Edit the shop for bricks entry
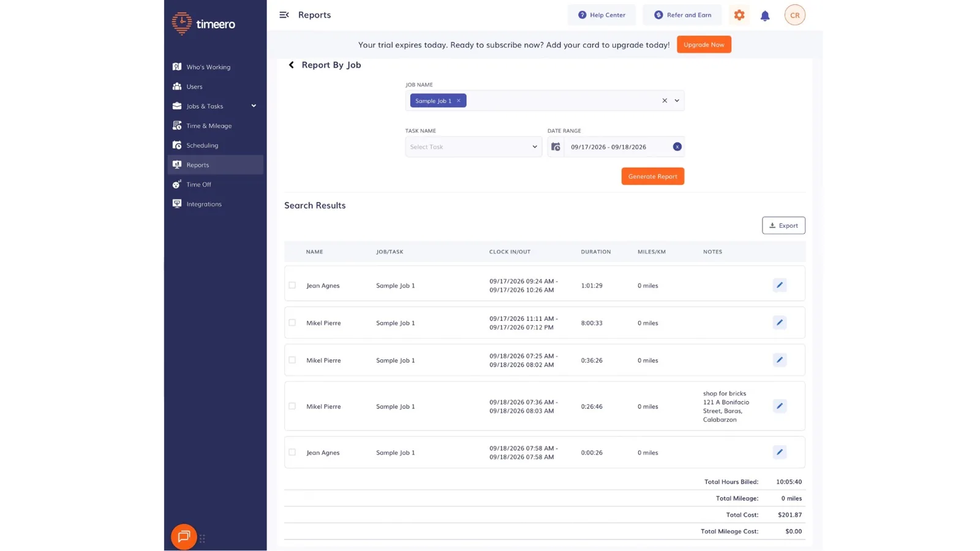This screenshot has height=551, width=980. 779,406
